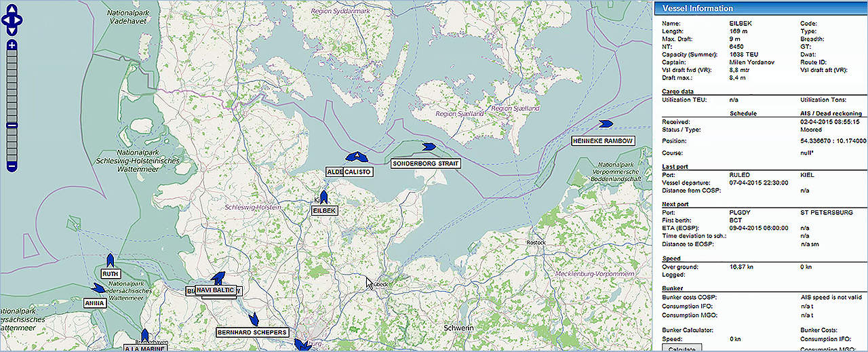This screenshot has height=352, width=868.
Task: Select the EILBEK vessel marker
Action: [x=323, y=197]
